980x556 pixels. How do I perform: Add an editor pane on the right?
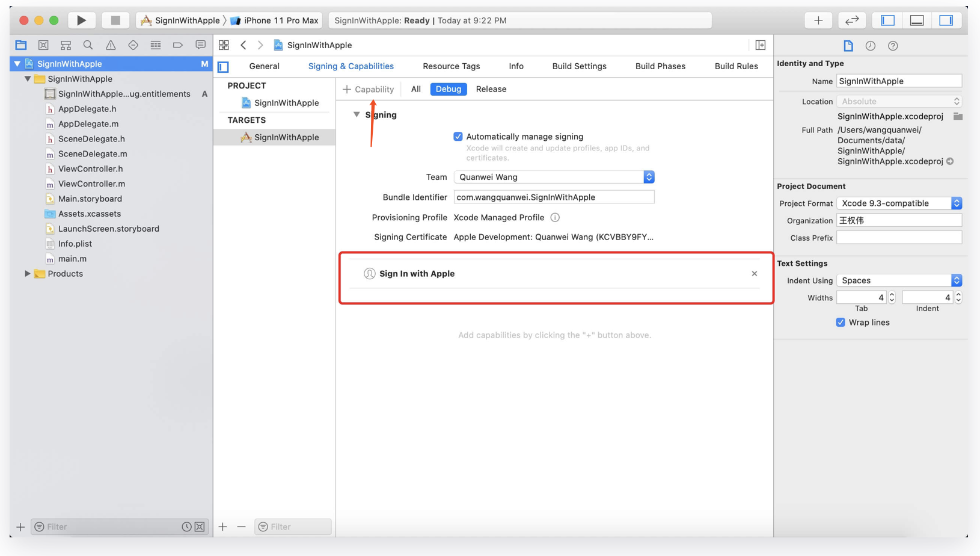click(x=761, y=45)
